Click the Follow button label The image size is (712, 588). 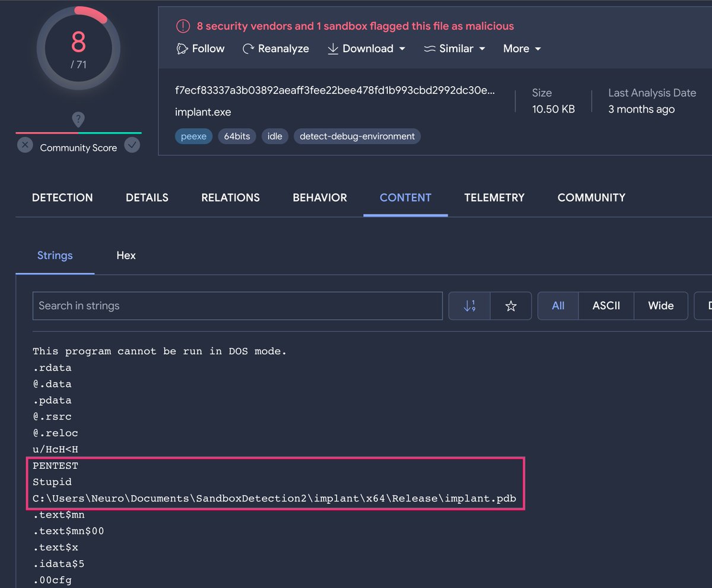208,49
